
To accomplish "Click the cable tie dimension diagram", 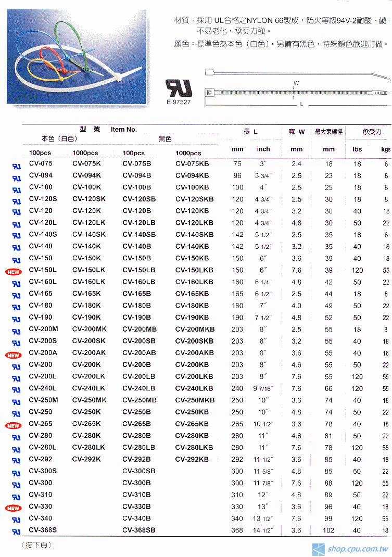I will tap(297, 88).
